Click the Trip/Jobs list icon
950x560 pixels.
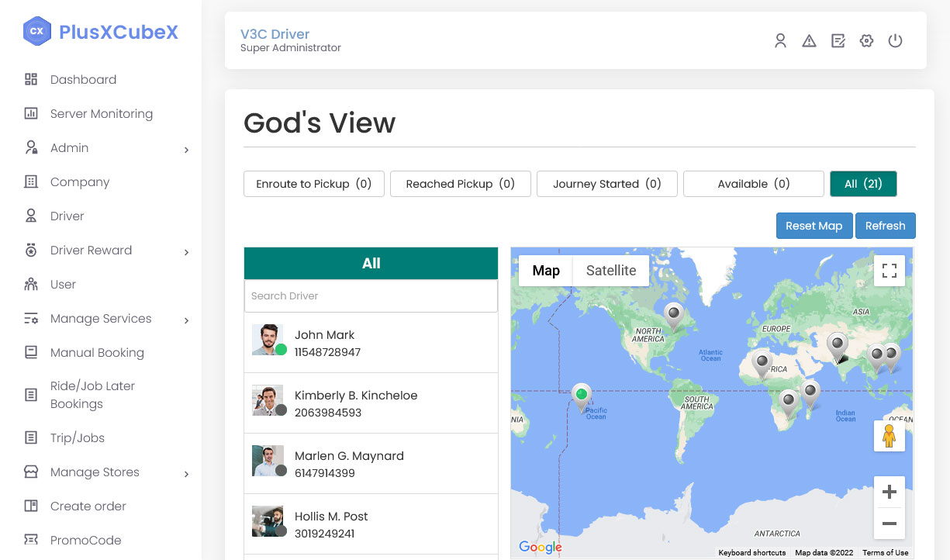click(31, 437)
